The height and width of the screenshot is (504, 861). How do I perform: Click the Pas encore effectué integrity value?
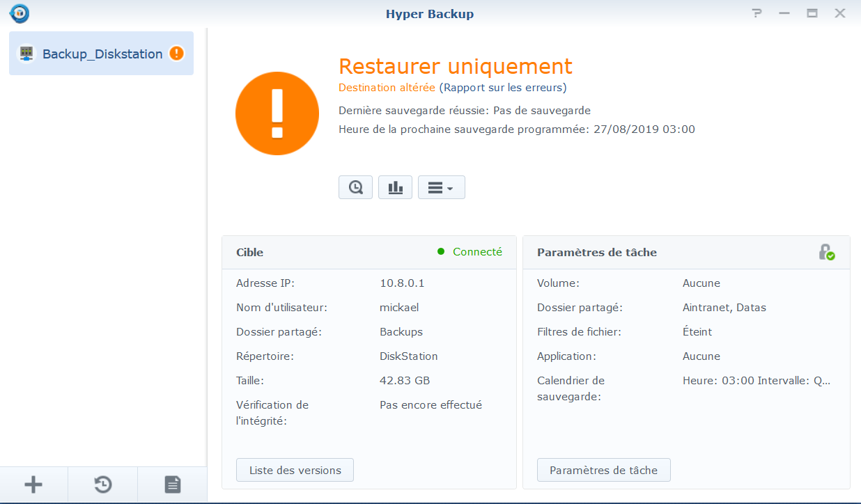430,405
